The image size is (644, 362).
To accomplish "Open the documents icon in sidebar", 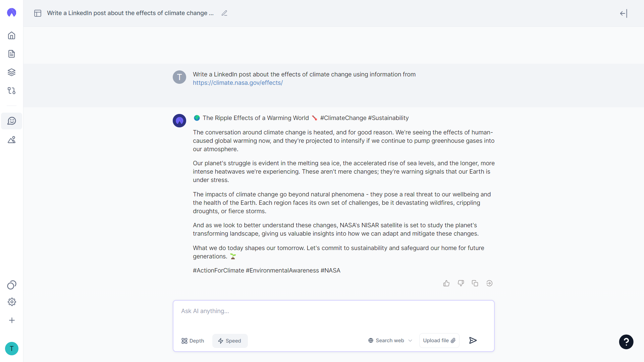I will tap(12, 54).
